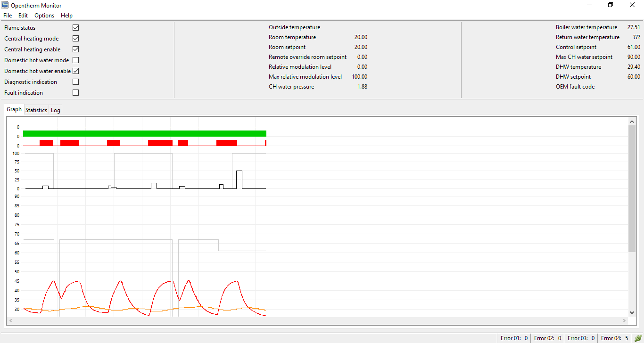644x343 pixels.
Task: Click the Return water temperature label
Action: [587, 37]
